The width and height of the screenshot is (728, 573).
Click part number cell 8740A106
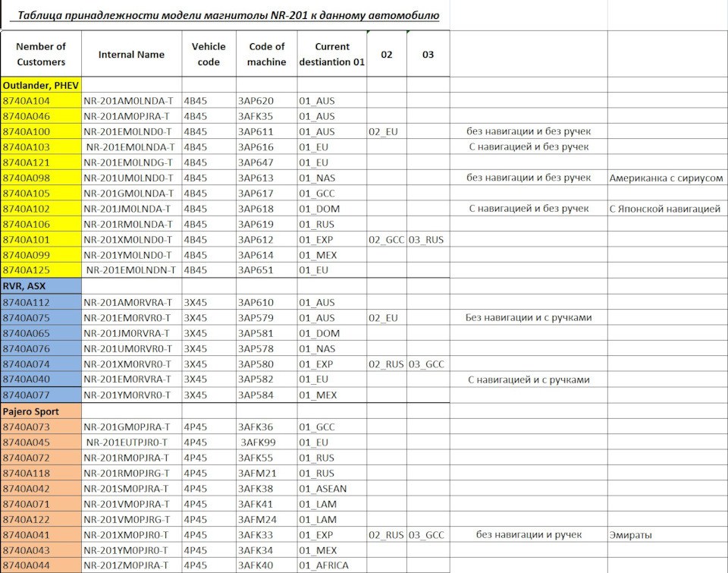[x=41, y=224]
